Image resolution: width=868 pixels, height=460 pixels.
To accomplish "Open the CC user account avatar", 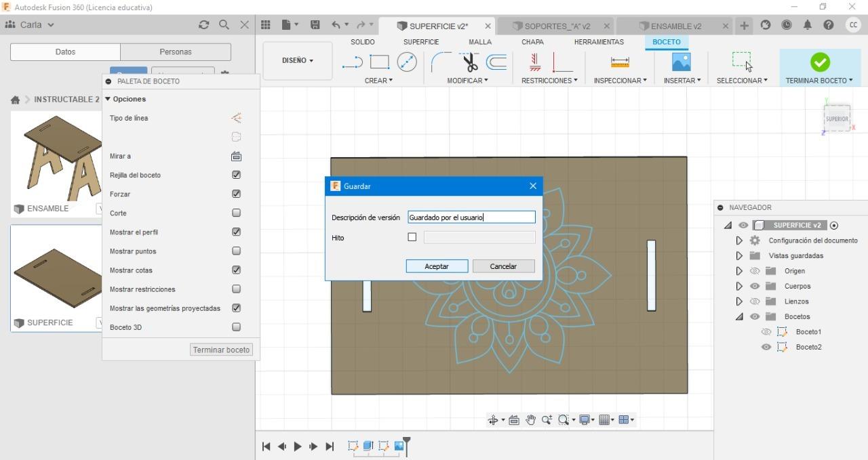I will [853, 24].
